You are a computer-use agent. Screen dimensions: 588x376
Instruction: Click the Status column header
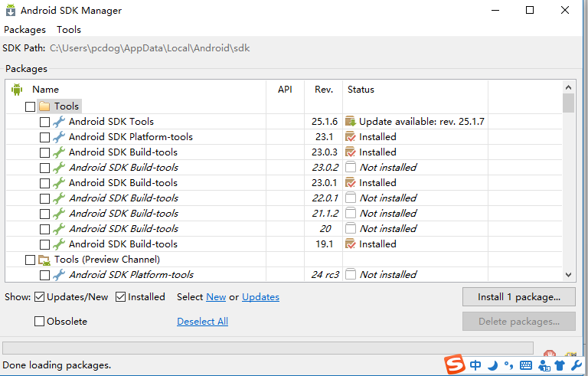click(361, 90)
